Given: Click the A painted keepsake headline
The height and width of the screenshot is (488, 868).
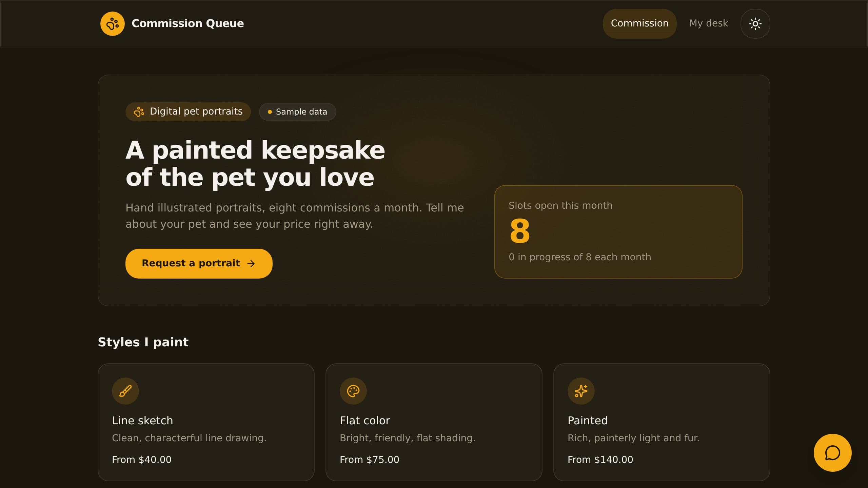Looking at the screenshot, I should (255, 164).
